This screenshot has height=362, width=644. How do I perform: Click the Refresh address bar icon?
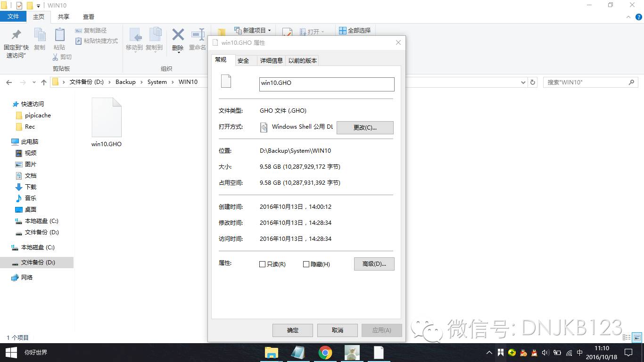(x=533, y=82)
